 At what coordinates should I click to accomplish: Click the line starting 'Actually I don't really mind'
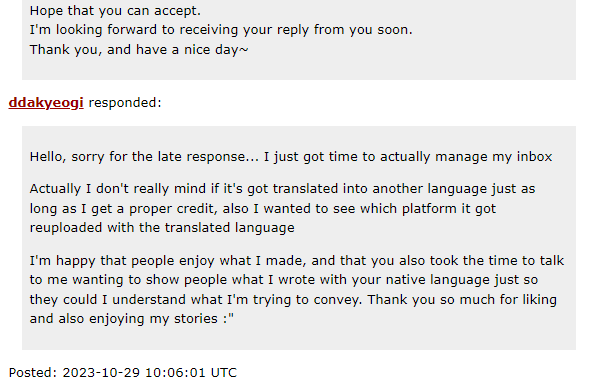click(282, 189)
